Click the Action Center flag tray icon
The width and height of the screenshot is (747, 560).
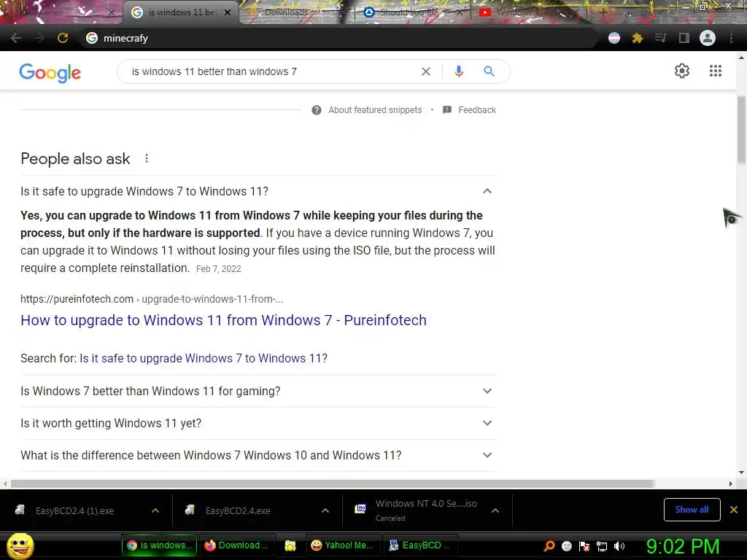(584, 546)
